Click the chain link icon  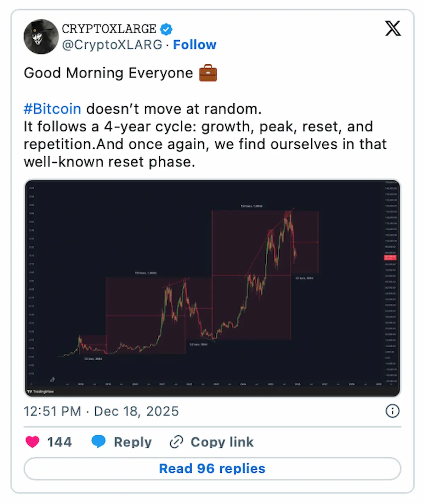(x=176, y=442)
